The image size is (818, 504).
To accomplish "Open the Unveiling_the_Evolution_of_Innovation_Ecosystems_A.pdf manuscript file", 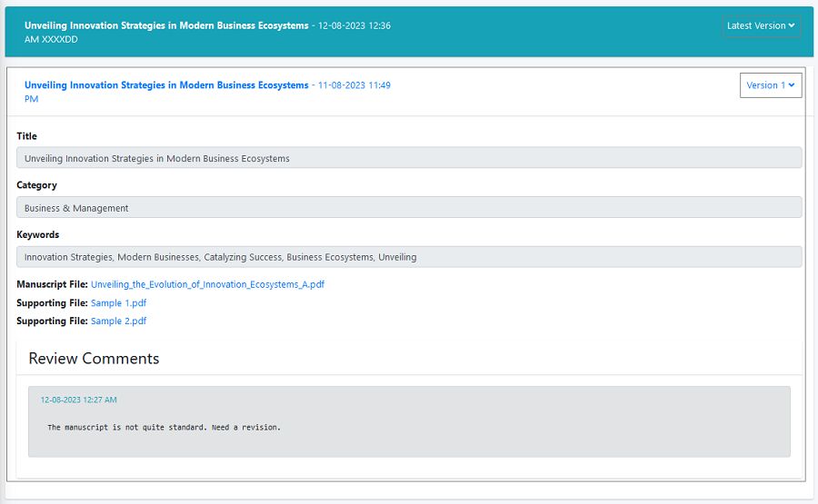I will point(207,284).
